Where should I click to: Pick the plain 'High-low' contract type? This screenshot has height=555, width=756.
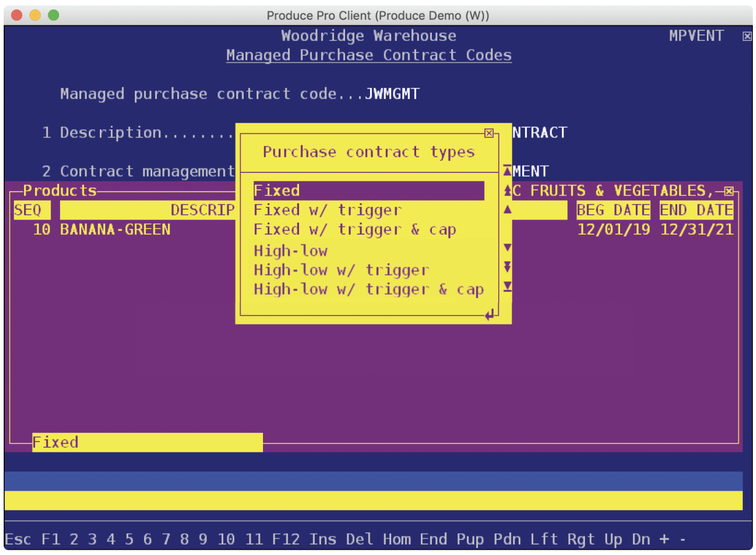point(291,251)
